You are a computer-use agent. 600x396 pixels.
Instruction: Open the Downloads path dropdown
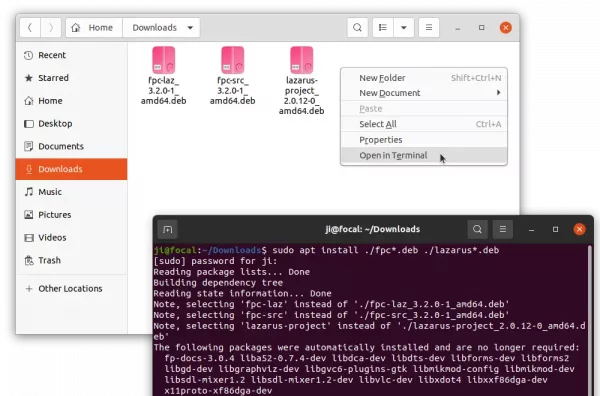(x=161, y=28)
